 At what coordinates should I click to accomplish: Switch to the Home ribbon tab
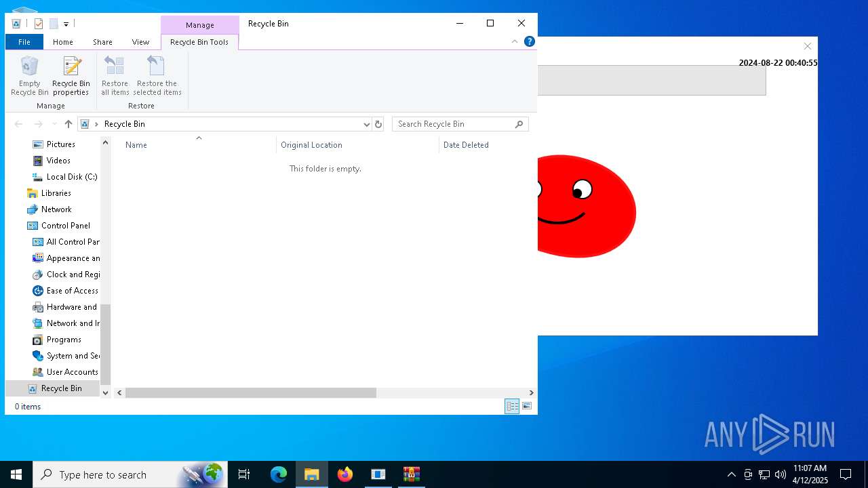[63, 42]
